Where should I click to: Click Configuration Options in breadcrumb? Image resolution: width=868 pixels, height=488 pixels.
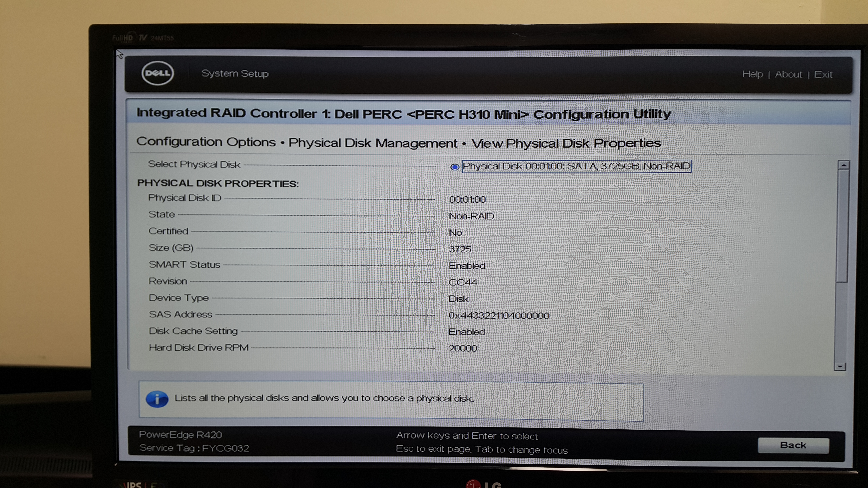[206, 142]
